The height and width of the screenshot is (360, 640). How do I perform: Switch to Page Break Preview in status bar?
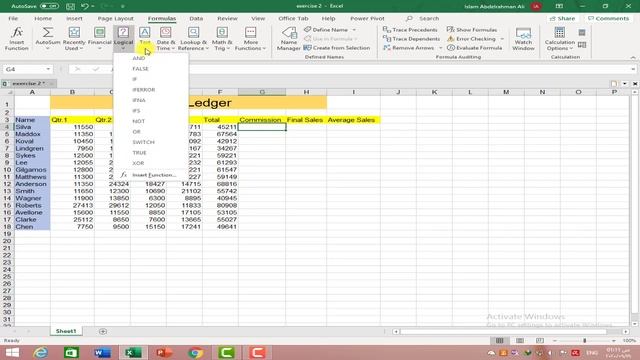(x=540, y=340)
